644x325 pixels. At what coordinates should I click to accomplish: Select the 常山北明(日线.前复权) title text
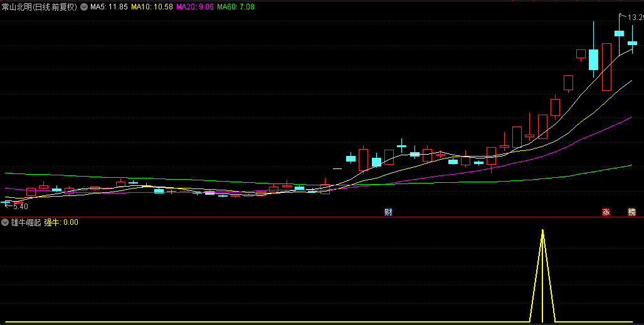coord(40,7)
